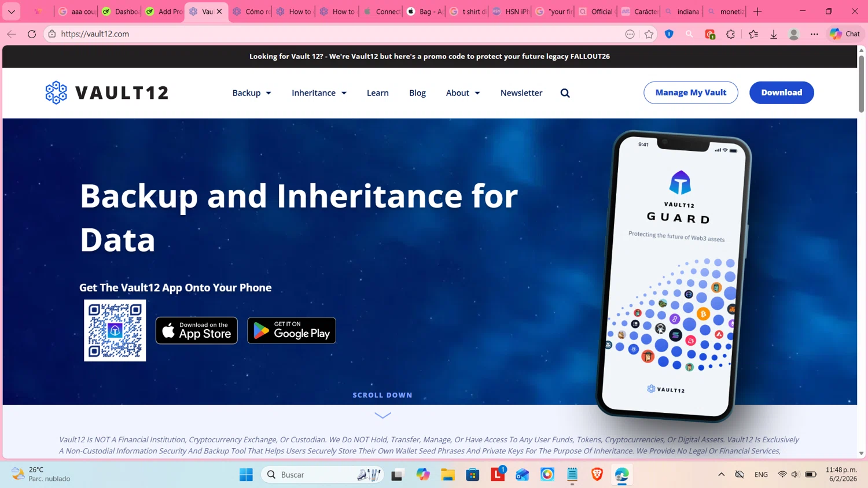Reload the page with the refresh icon

click(x=32, y=34)
